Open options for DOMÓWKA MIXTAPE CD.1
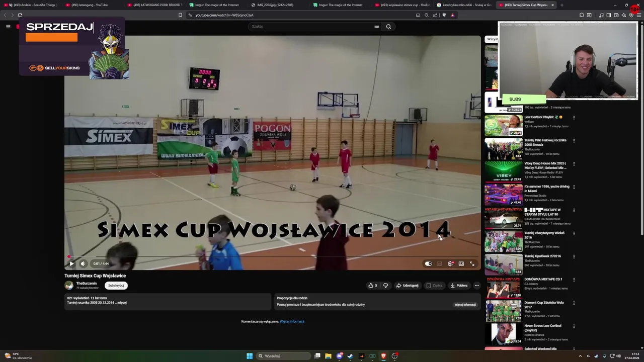 [574, 280]
